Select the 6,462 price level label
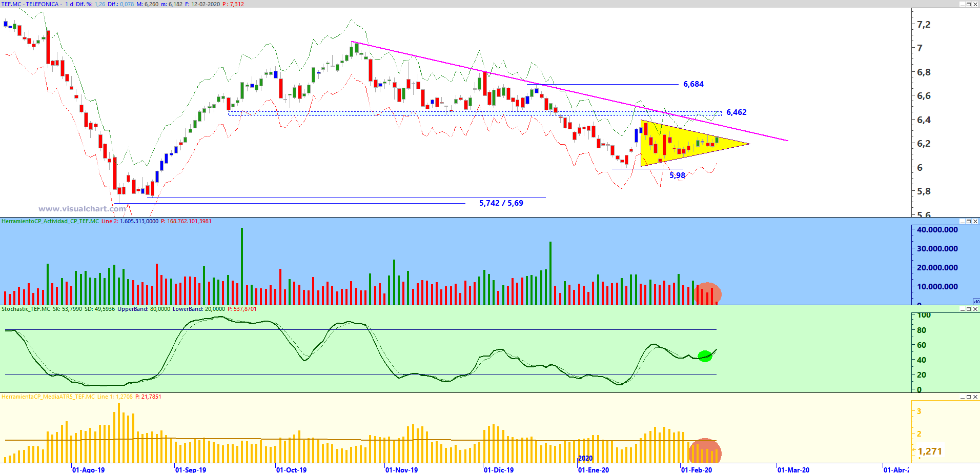The height and width of the screenshot is (473, 980). click(737, 112)
